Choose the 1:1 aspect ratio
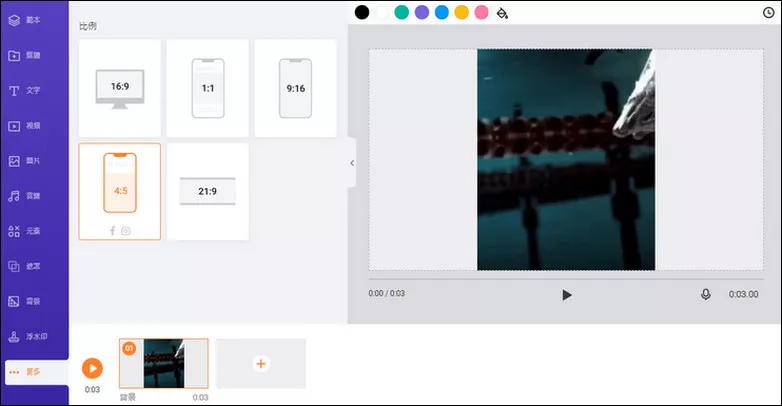 point(207,88)
